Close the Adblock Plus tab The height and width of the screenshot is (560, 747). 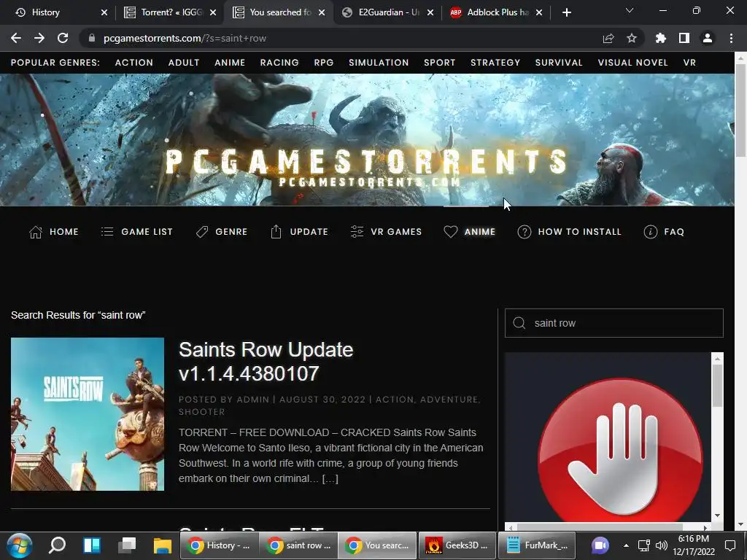[x=539, y=12]
